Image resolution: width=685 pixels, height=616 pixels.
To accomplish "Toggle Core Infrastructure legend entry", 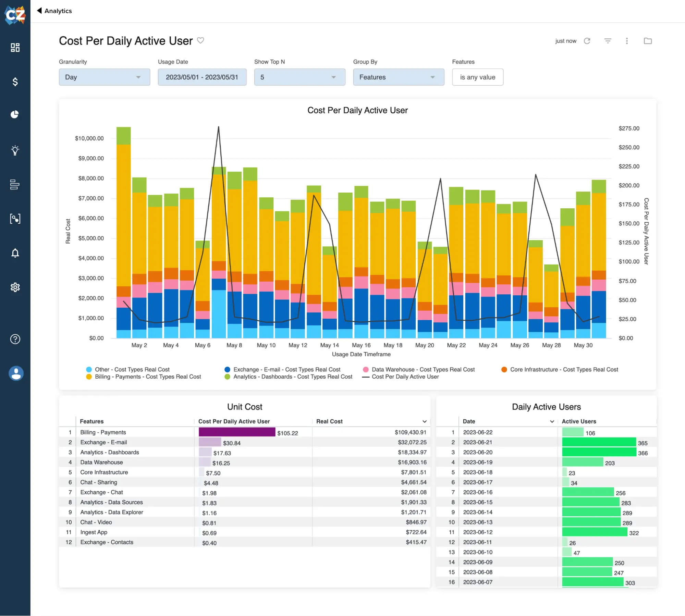I will (560, 369).
